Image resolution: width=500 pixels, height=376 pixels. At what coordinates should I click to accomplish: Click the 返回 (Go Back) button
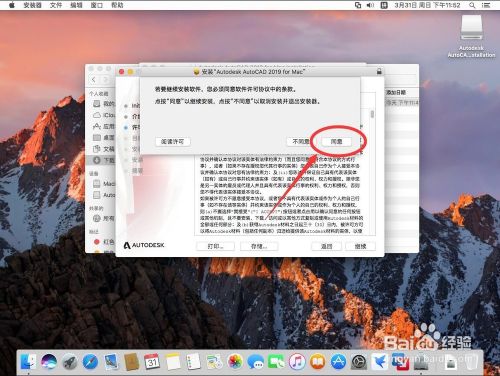(326, 246)
